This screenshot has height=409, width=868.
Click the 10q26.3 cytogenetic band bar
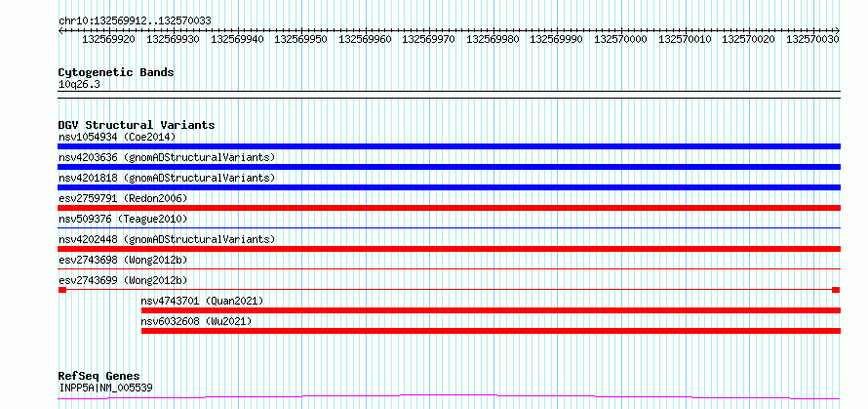click(449, 95)
